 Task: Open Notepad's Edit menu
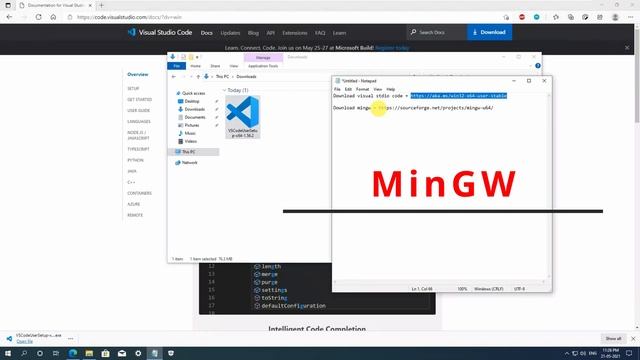(348, 89)
